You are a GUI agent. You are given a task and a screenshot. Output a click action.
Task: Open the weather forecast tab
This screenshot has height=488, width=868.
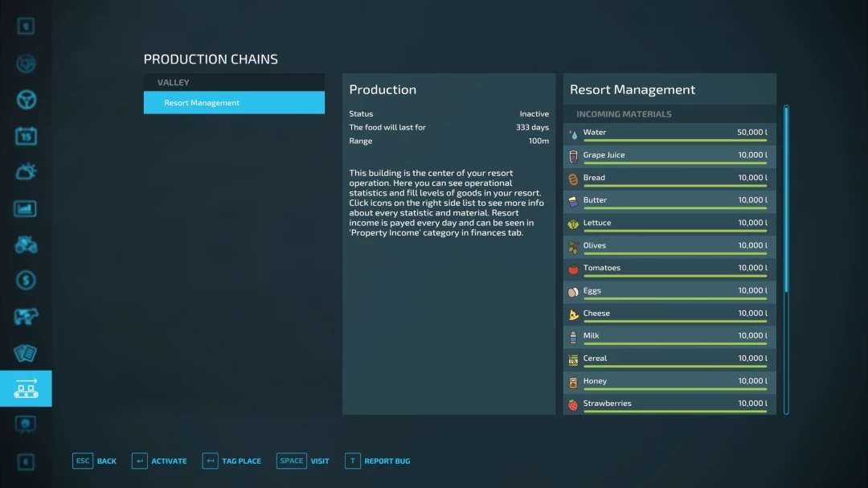pos(26,171)
